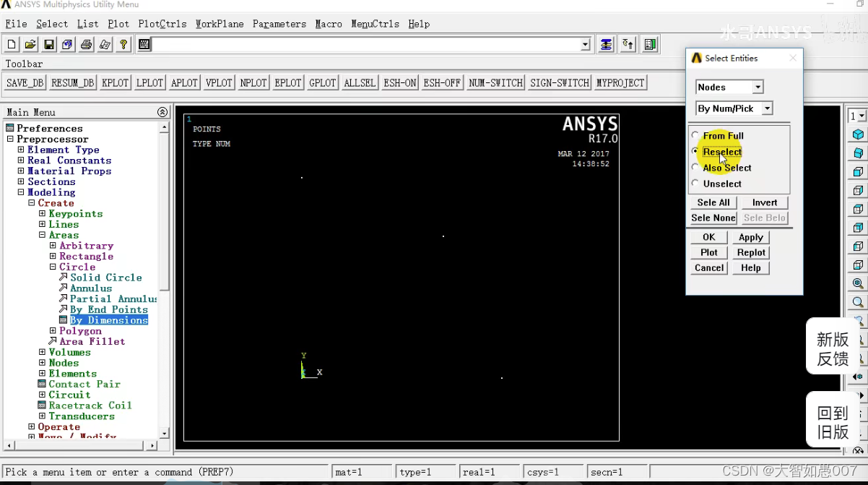868x485 pixels.
Task: Click the Replot button
Action: (751, 252)
